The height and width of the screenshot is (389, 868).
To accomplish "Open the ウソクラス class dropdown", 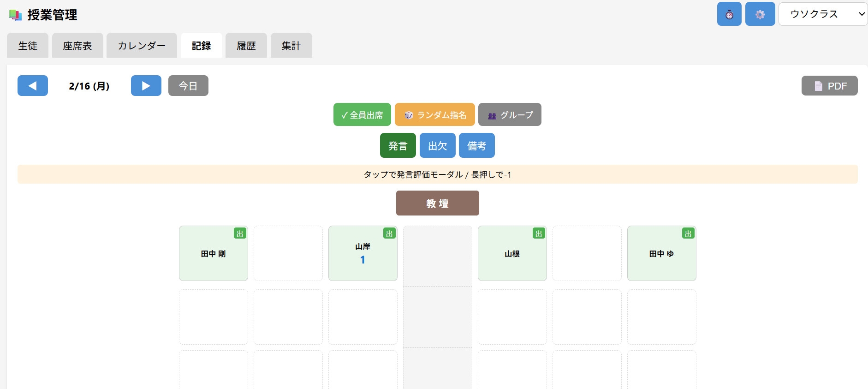I will point(822,14).
